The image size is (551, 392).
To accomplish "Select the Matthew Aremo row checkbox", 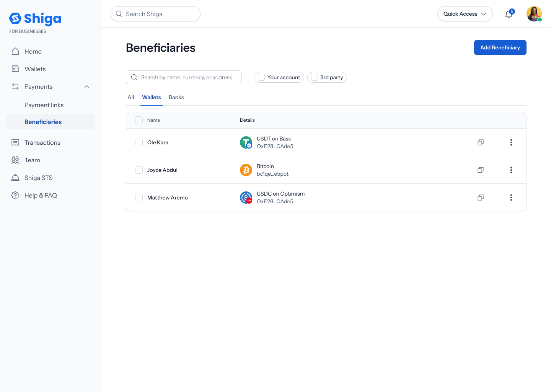I will tap(139, 198).
